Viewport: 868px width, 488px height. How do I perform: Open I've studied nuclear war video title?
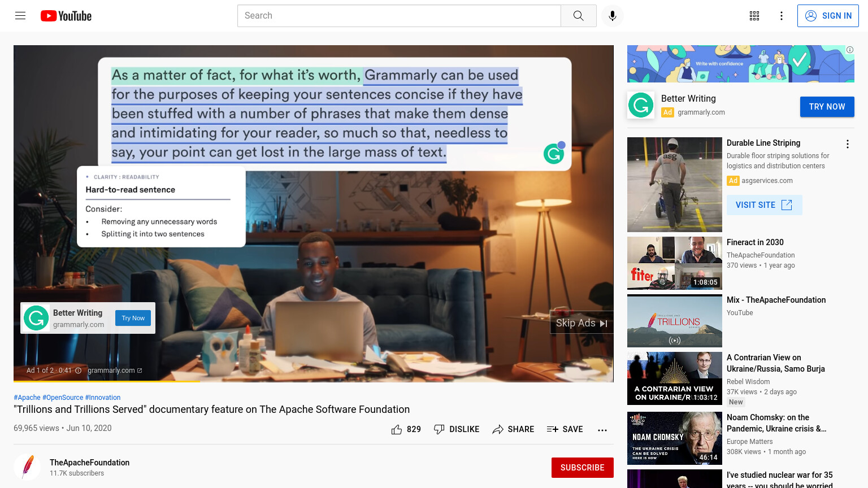coord(780,480)
